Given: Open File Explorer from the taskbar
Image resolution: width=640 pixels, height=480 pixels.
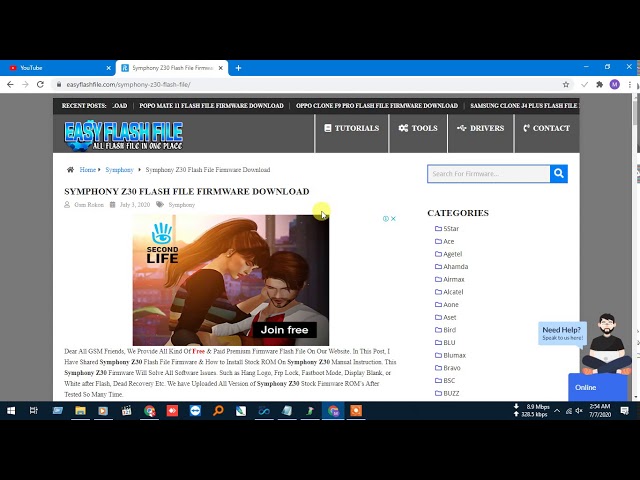Looking at the screenshot, I should [80, 411].
